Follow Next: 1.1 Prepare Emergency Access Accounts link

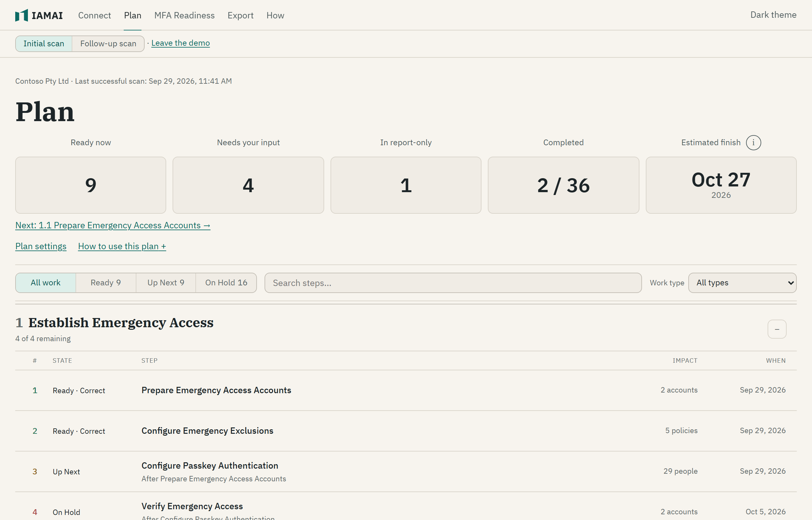click(113, 225)
